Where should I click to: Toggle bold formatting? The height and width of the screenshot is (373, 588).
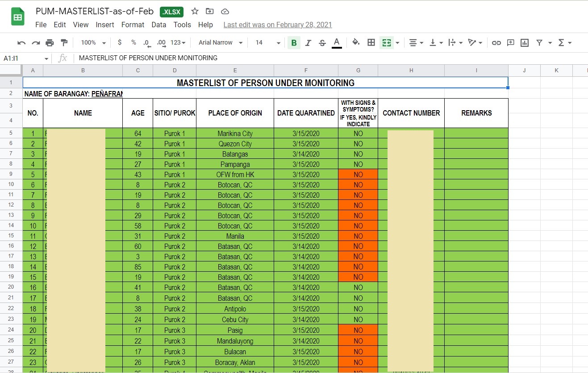tap(294, 43)
